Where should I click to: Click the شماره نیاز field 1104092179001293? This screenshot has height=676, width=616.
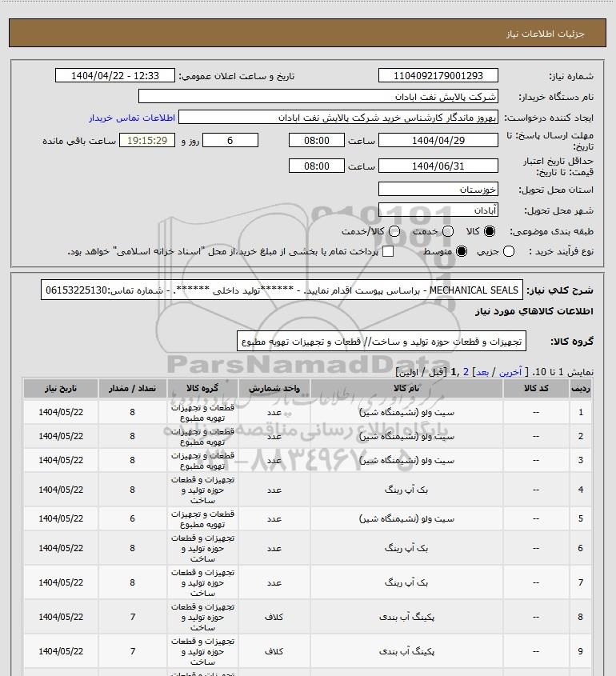click(438, 75)
